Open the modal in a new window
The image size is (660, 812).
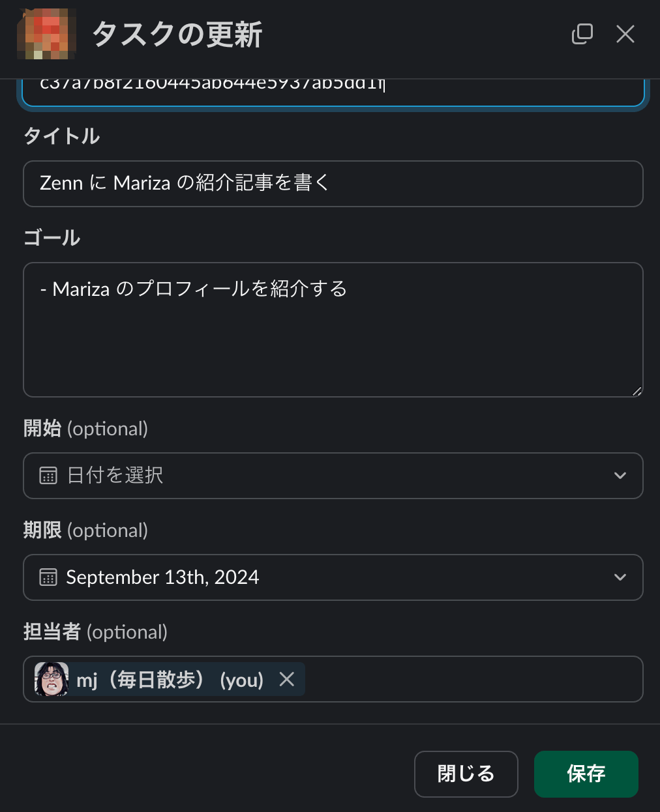click(x=582, y=34)
